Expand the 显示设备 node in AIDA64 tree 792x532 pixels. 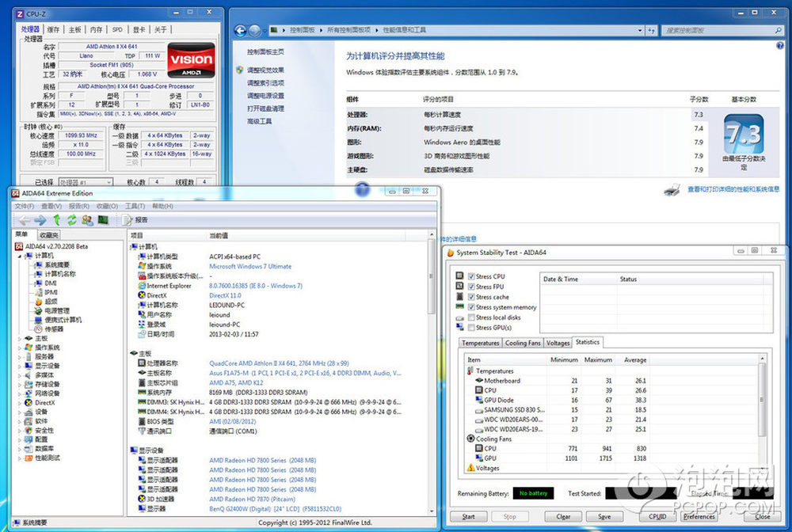tap(20, 366)
